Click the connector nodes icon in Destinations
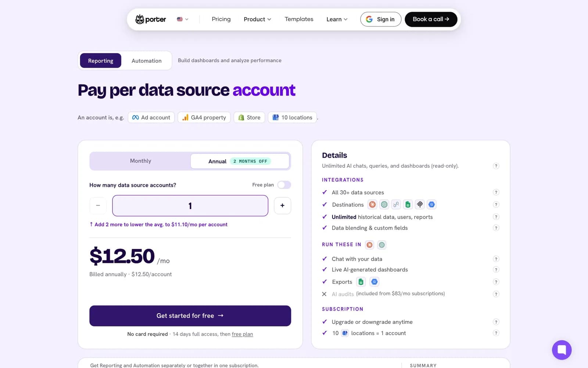 [396, 205]
